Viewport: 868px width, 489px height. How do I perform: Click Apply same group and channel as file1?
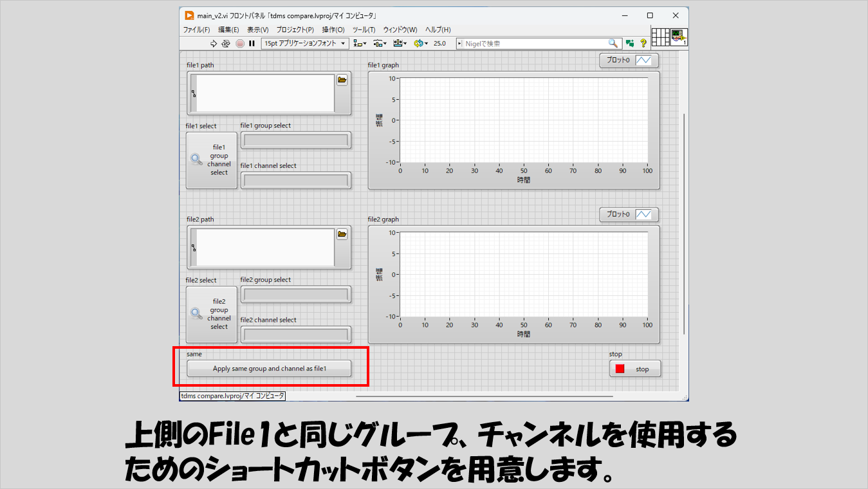pyautogui.click(x=270, y=369)
